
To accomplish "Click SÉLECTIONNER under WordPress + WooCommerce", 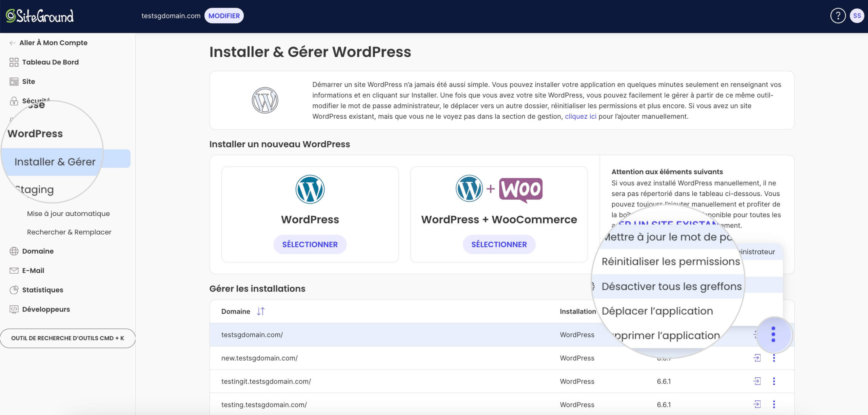I will click(499, 244).
